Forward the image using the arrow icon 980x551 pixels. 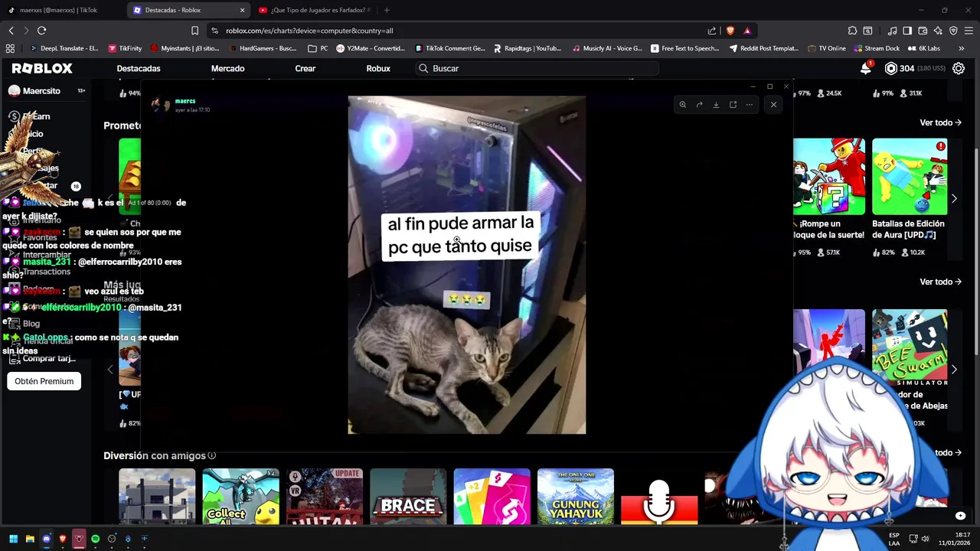coord(699,105)
